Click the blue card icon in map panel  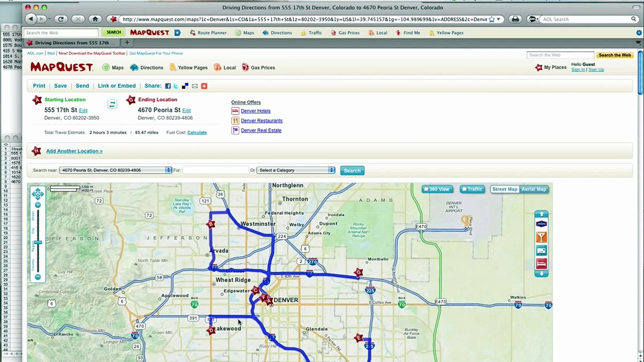[541, 250]
